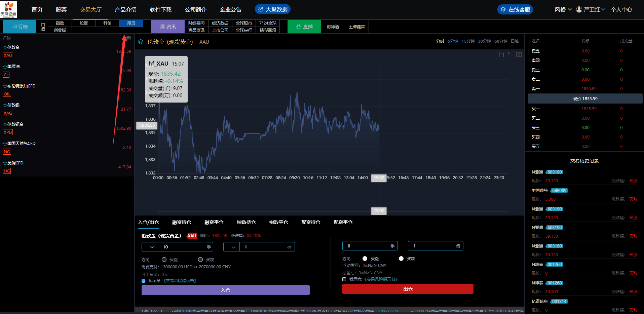
Task: Click the layers icon beside the chart title
Action: (x=141, y=42)
